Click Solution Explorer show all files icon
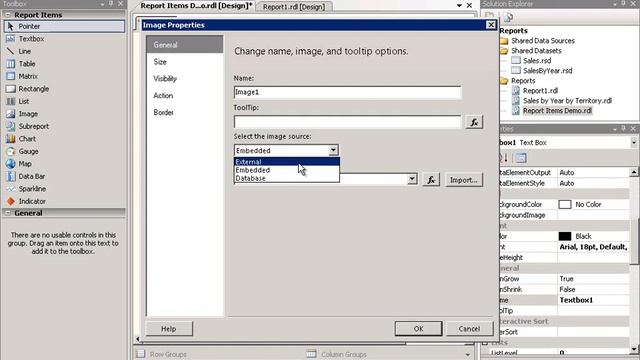Viewport: 640px width, 360px height. coord(508,17)
